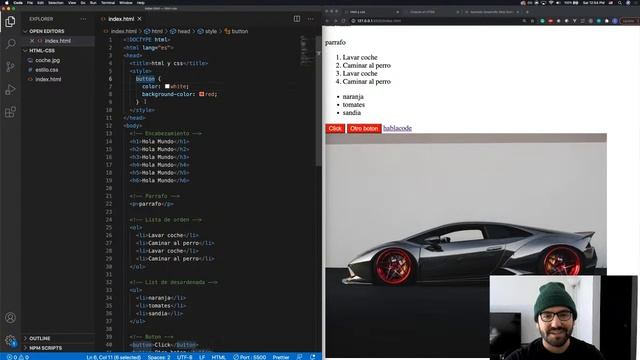This screenshot has width=640, height=360.
Task: Open the Source Control view
Action: (10, 67)
